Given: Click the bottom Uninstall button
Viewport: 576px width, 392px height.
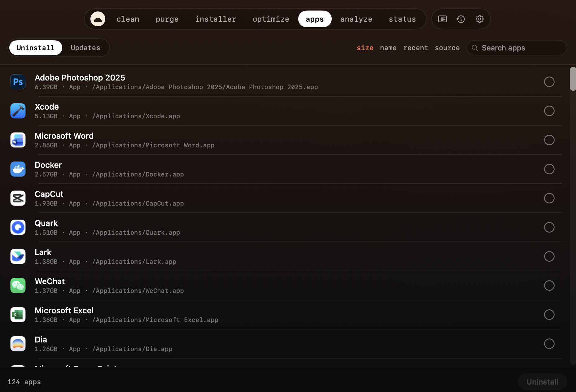Looking at the screenshot, I should tap(543, 382).
